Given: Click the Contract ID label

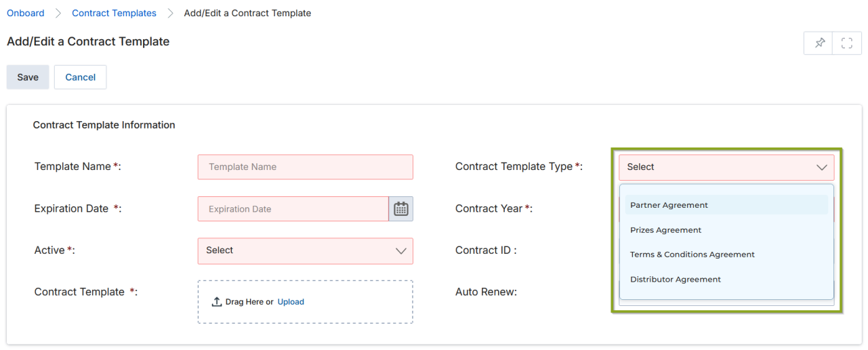Looking at the screenshot, I should tap(486, 250).
